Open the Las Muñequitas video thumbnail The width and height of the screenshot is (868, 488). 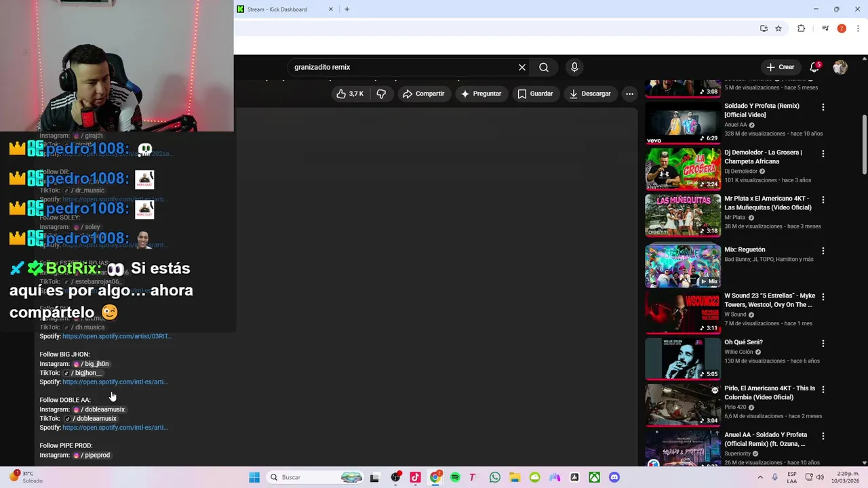(683, 216)
